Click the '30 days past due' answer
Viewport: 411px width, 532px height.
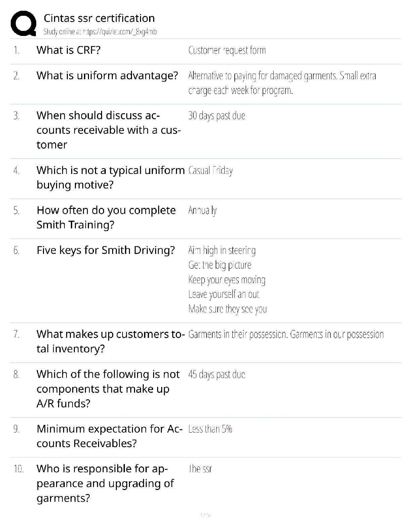point(217,116)
